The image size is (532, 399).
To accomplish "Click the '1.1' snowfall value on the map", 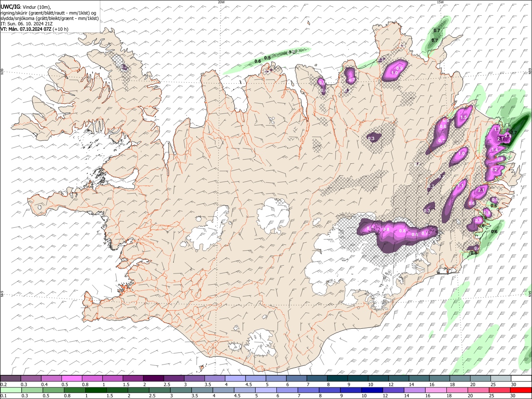I will [x=461, y=187].
